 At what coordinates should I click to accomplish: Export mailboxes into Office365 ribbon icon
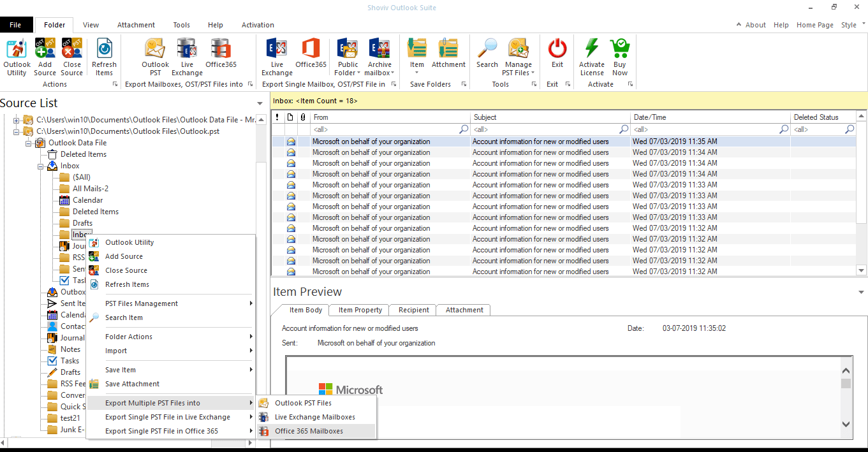click(x=221, y=53)
